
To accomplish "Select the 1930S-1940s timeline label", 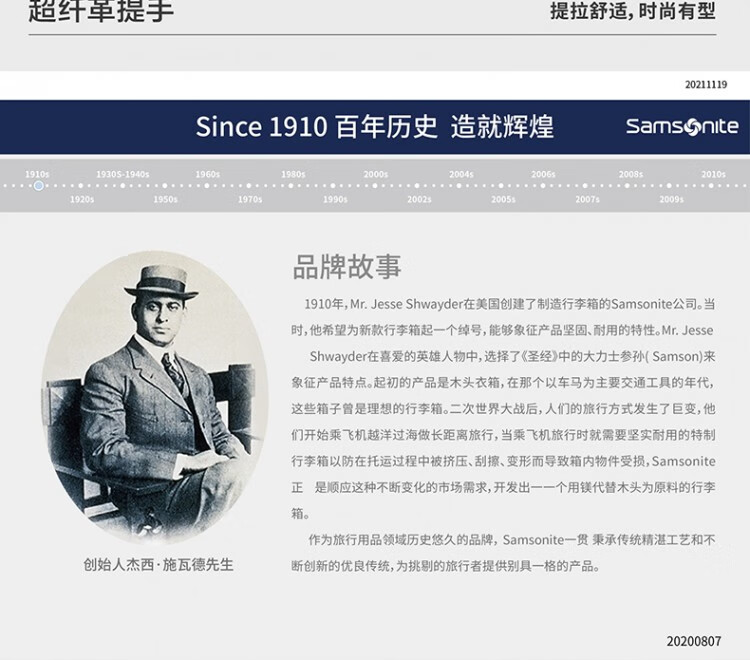I will coord(122,175).
